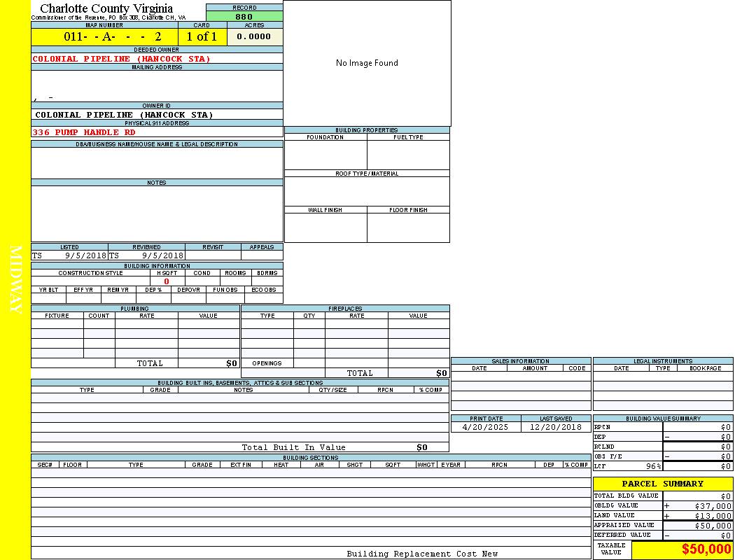The height and width of the screenshot is (560, 735).
Task: Select the Listed date 9/5/2018
Action: (x=85, y=256)
